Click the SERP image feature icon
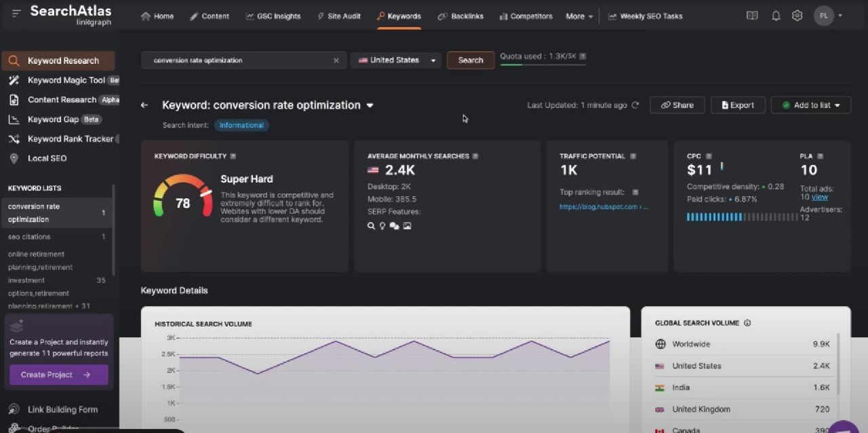Viewport: 868px width, 433px height. point(407,226)
